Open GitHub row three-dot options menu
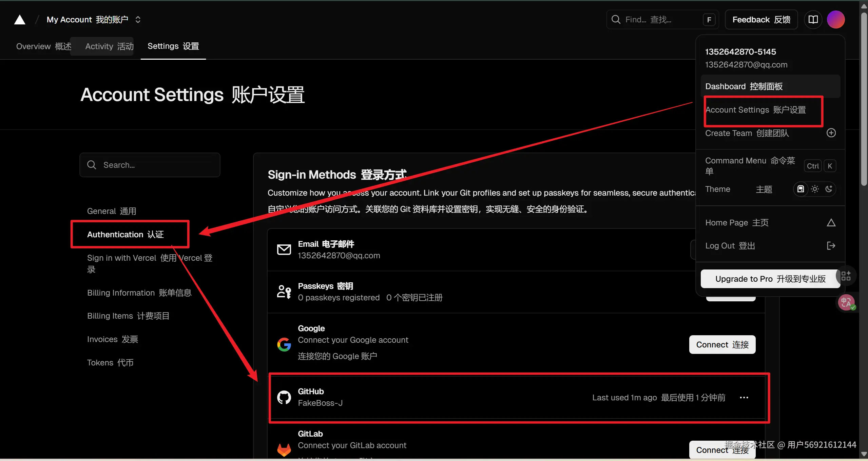The width and height of the screenshot is (868, 461). 744,398
